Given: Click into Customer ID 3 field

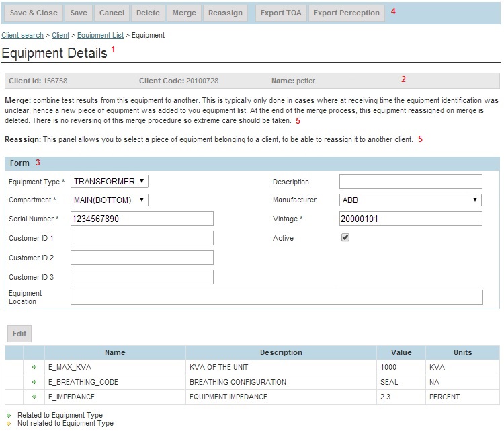Looking at the screenshot, I should (142, 277).
